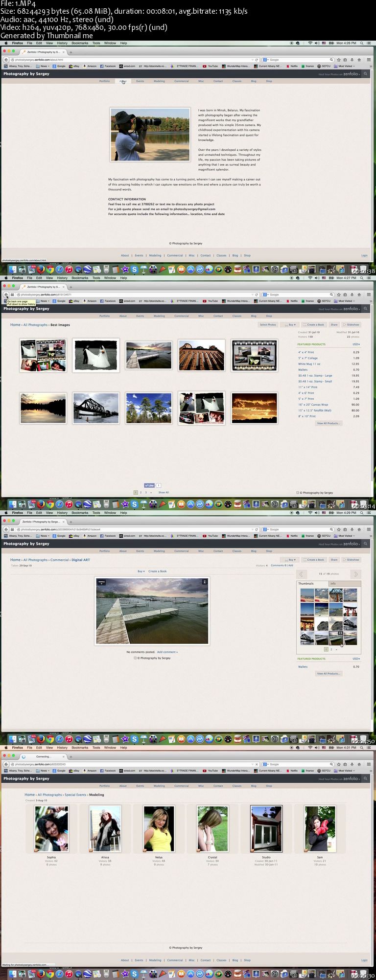376x980 pixels.
Task: Open Bookmarks menu in About frame menu bar
Action: [80, 43]
